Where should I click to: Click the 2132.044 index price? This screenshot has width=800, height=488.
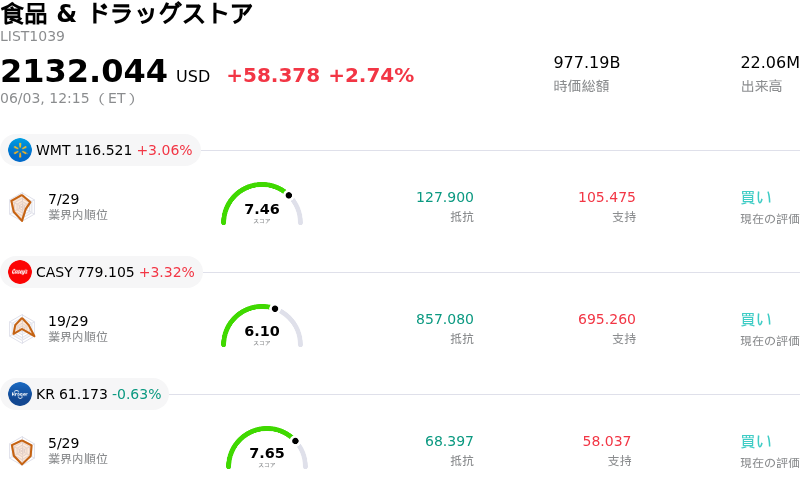(84, 70)
